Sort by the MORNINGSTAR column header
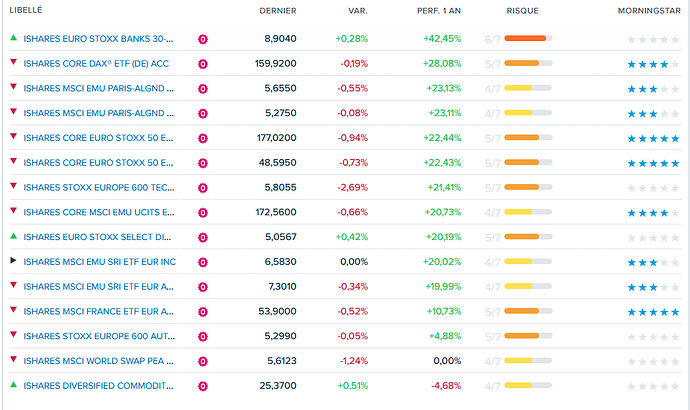The height and width of the screenshot is (410, 690). pos(649,11)
